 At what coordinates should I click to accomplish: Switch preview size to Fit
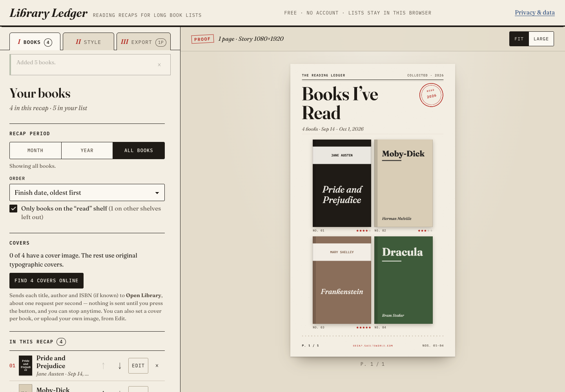pos(519,39)
